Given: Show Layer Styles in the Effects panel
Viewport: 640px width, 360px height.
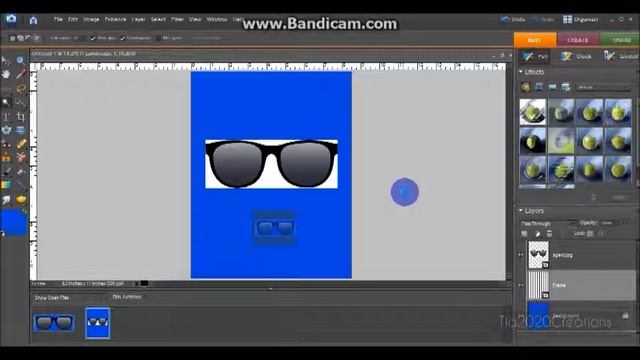Looking at the screenshot, I should point(539,87).
